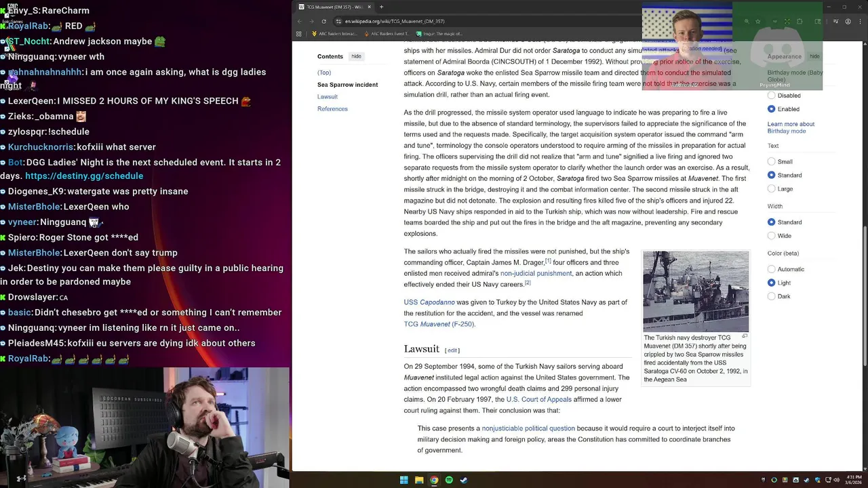Open the Windows Start menu

click(404, 480)
